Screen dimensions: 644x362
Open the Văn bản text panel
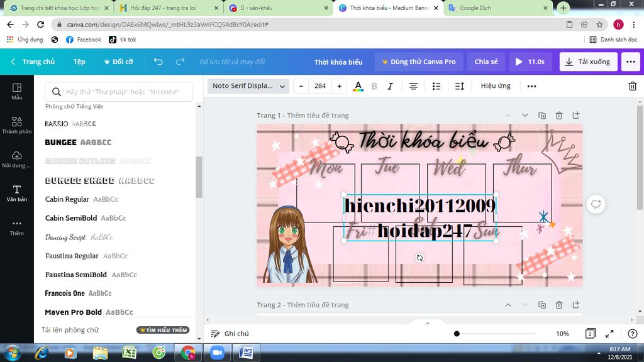17,194
